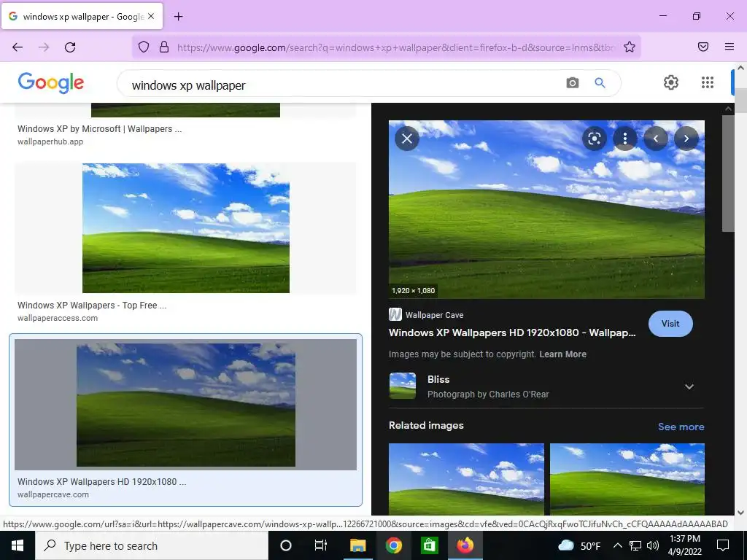The height and width of the screenshot is (560, 747).
Task: Click the Firefox taskbar icon
Action: click(465, 545)
